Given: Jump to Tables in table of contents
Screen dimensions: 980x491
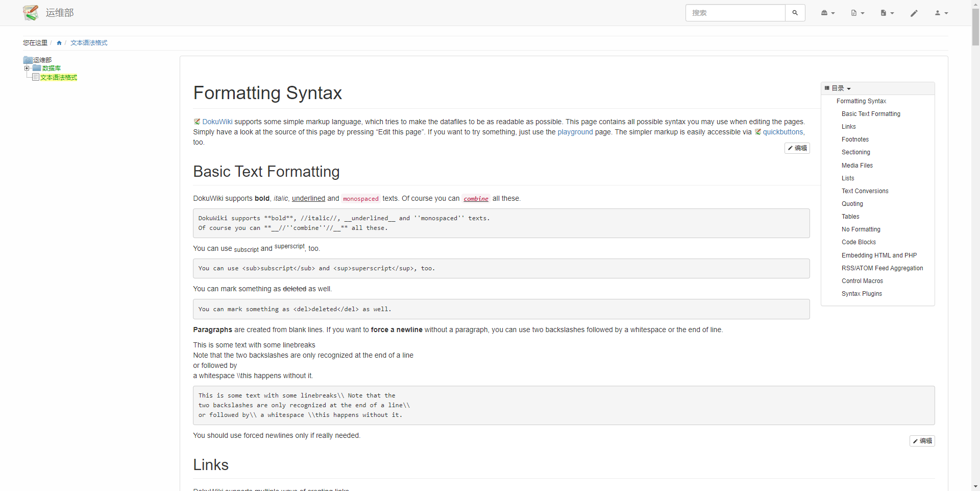Looking at the screenshot, I should point(850,217).
